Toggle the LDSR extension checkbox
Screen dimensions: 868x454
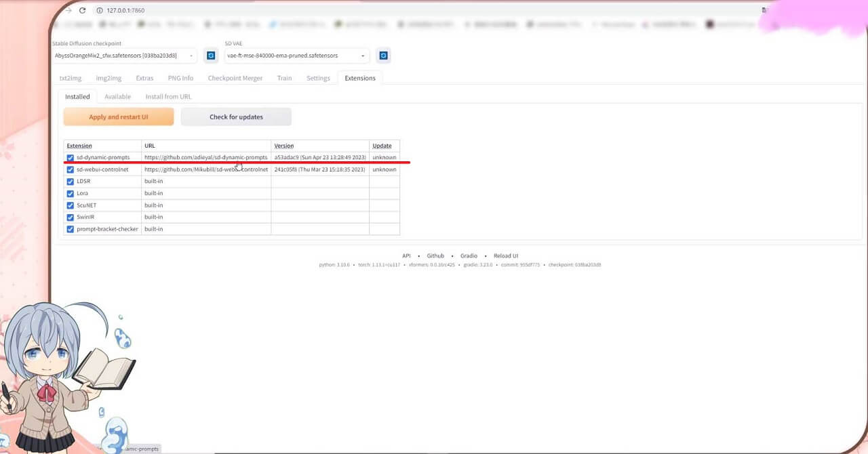pos(71,182)
